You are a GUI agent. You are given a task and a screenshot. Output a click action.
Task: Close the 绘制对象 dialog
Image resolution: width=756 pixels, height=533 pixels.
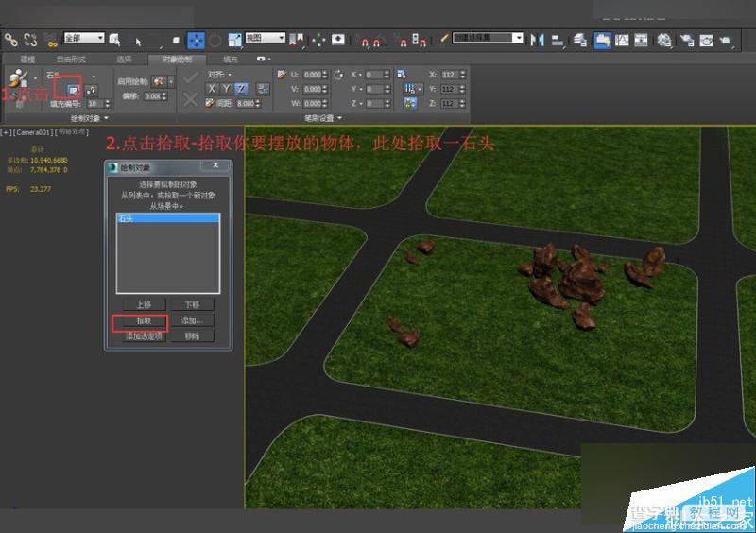tap(215, 165)
